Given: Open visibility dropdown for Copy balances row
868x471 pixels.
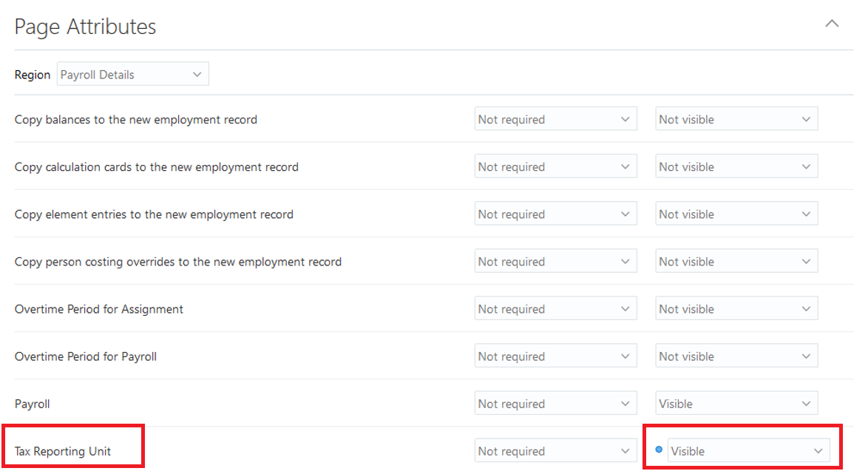Looking at the screenshot, I should coord(736,120).
